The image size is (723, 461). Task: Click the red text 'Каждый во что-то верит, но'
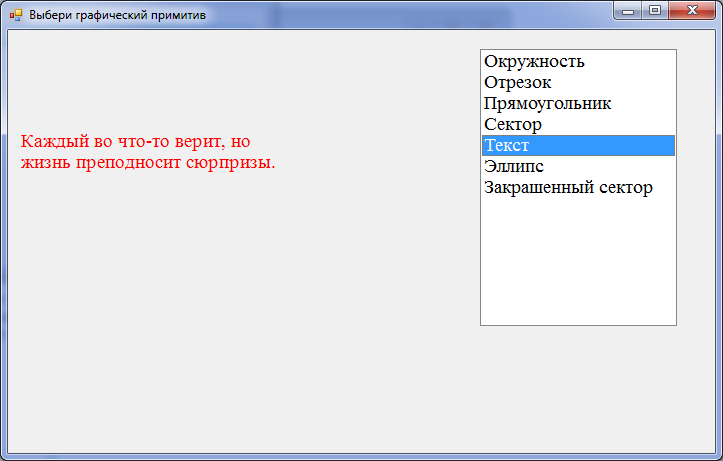pos(136,142)
